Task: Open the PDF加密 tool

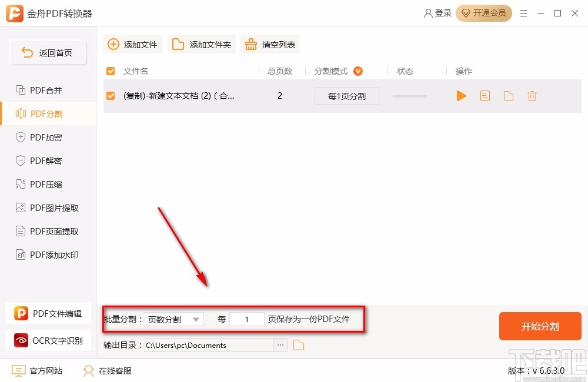Action: (x=44, y=137)
